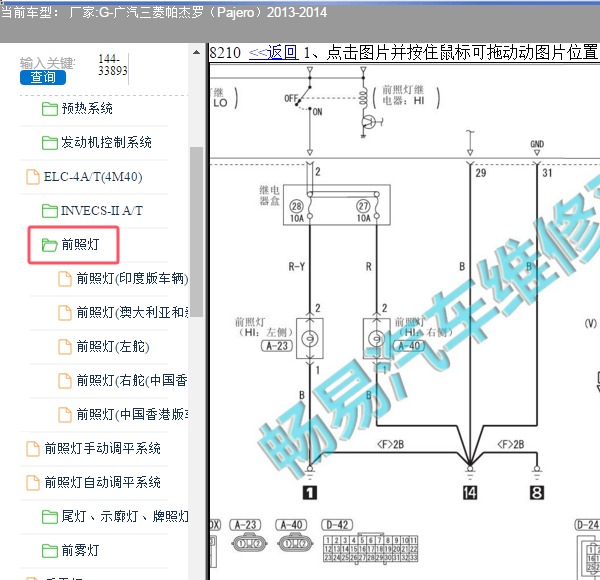600x580 pixels.
Task: Click the sidebar scroll-up arrow
Action: click(196, 52)
